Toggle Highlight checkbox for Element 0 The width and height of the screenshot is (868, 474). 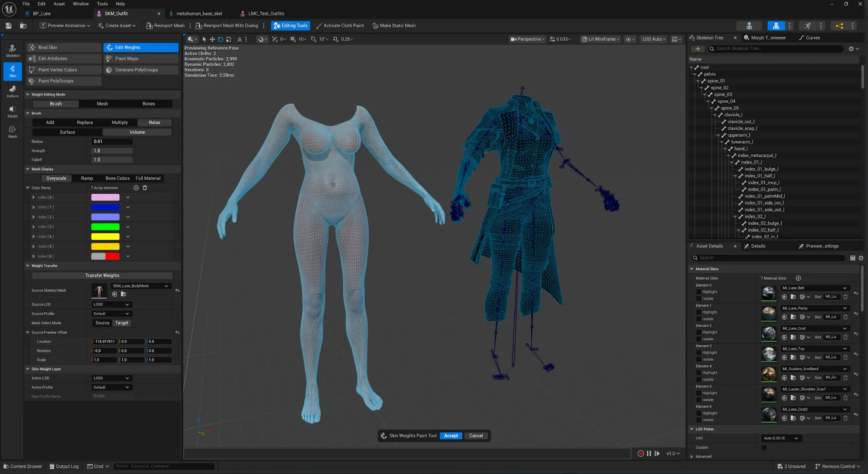point(699,291)
